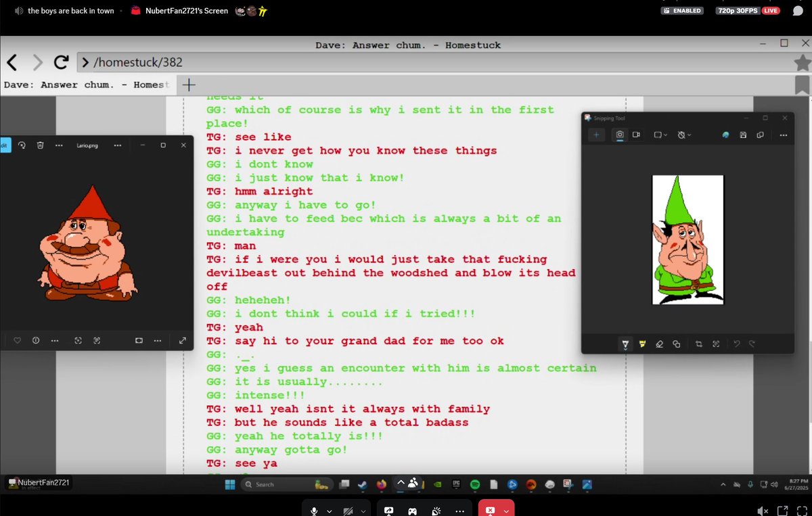Open the Discord soundboard
Viewport: 812px width, 516px height.
pos(436,511)
